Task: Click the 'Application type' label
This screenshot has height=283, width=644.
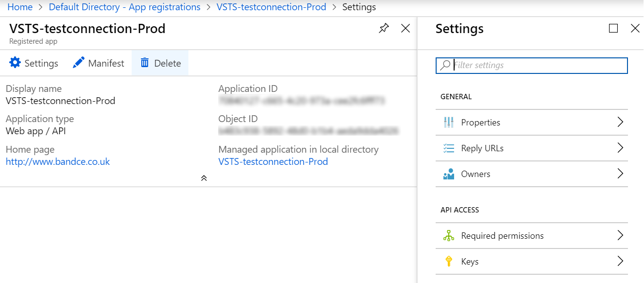Action: pos(40,119)
